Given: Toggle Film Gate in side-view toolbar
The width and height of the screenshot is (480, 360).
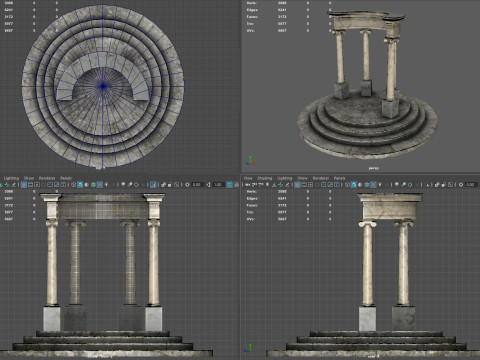Looking at the screenshot, I should coord(304,184).
